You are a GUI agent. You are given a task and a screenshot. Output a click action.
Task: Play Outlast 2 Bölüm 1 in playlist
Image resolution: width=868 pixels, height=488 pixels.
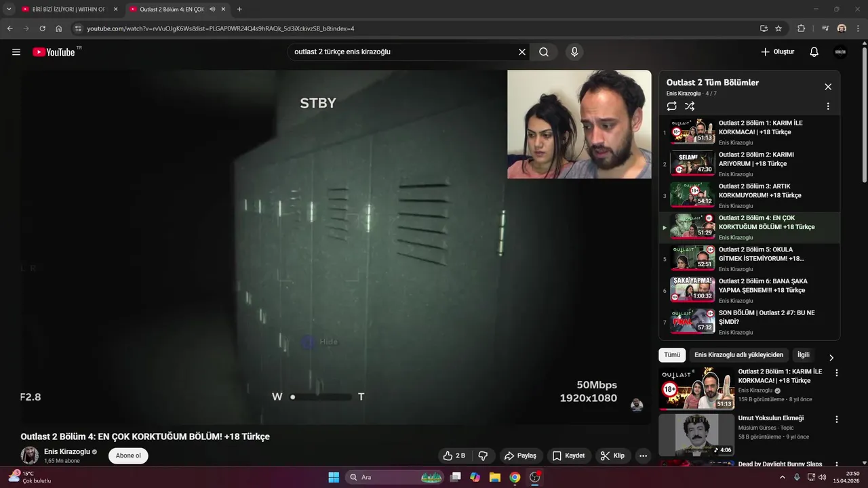749,133
